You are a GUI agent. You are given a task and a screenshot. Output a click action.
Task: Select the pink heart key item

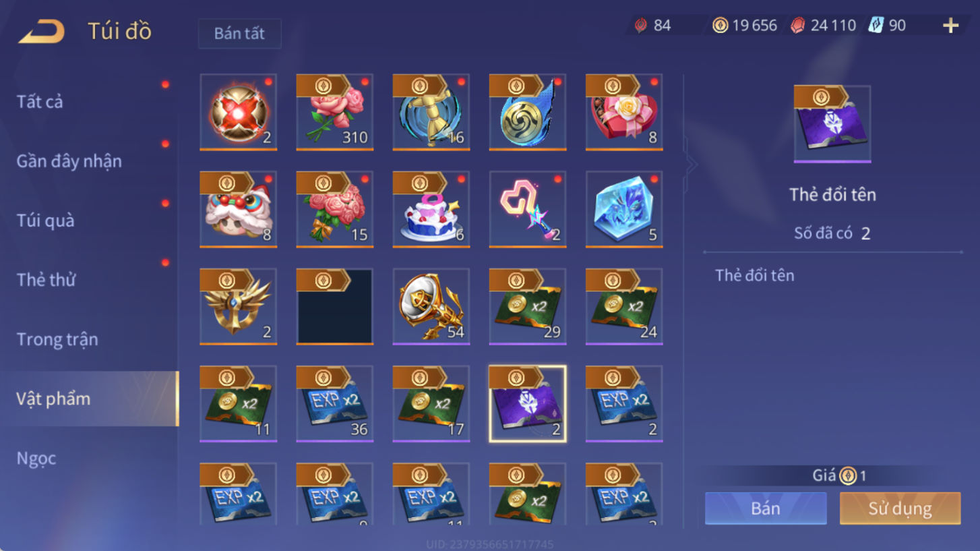tap(528, 209)
